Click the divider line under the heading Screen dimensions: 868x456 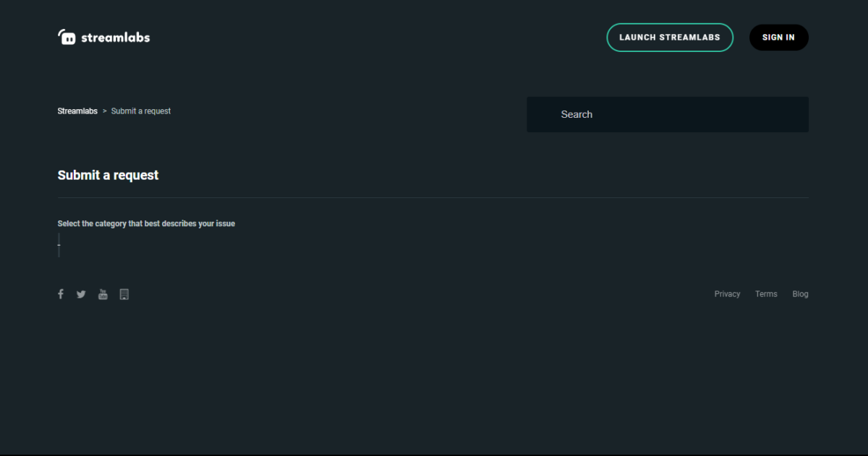point(433,197)
